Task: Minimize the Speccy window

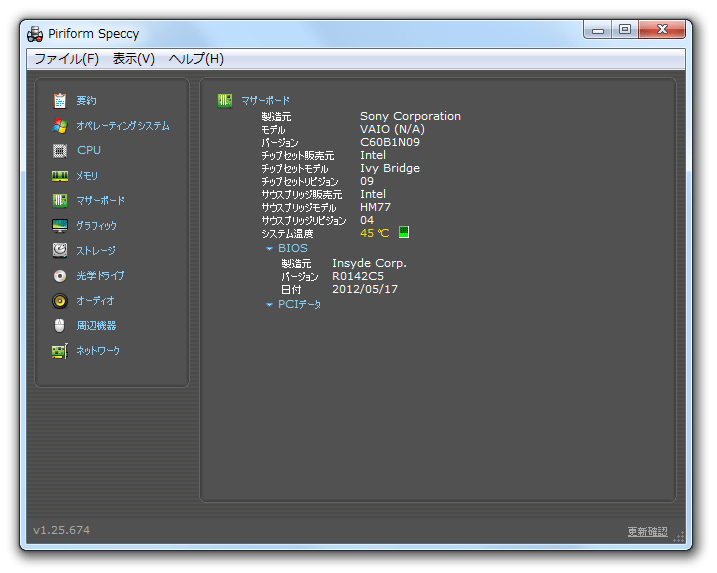Action: point(598,30)
